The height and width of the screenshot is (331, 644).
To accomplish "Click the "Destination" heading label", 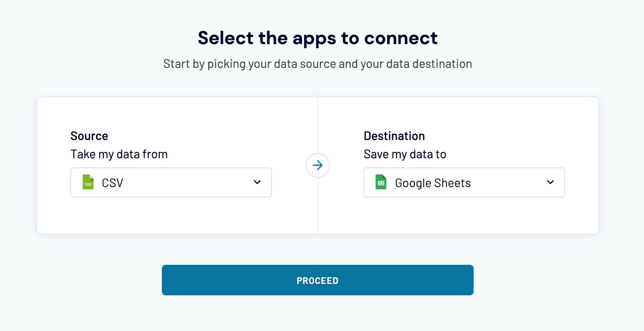I will point(394,136).
